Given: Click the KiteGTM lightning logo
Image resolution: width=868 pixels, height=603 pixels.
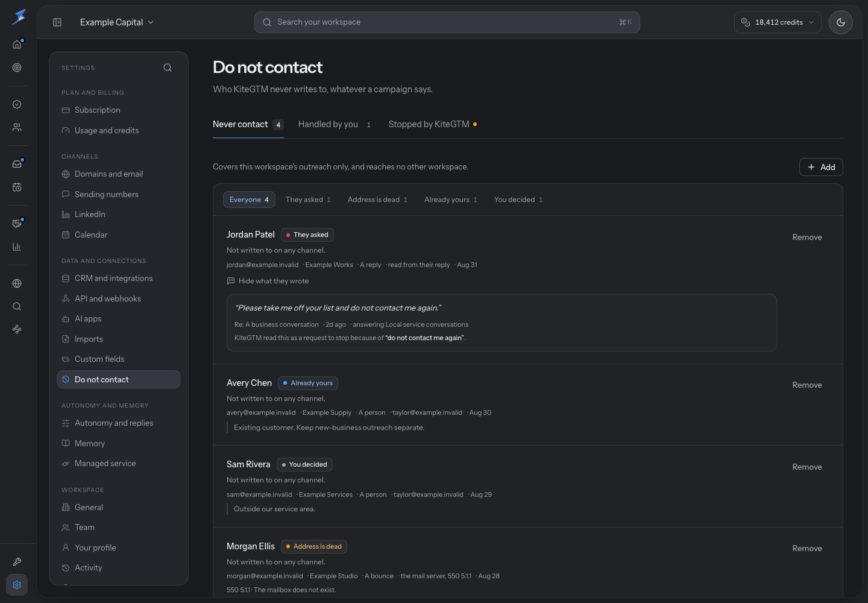Looking at the screenshot, I should point(18,17).
